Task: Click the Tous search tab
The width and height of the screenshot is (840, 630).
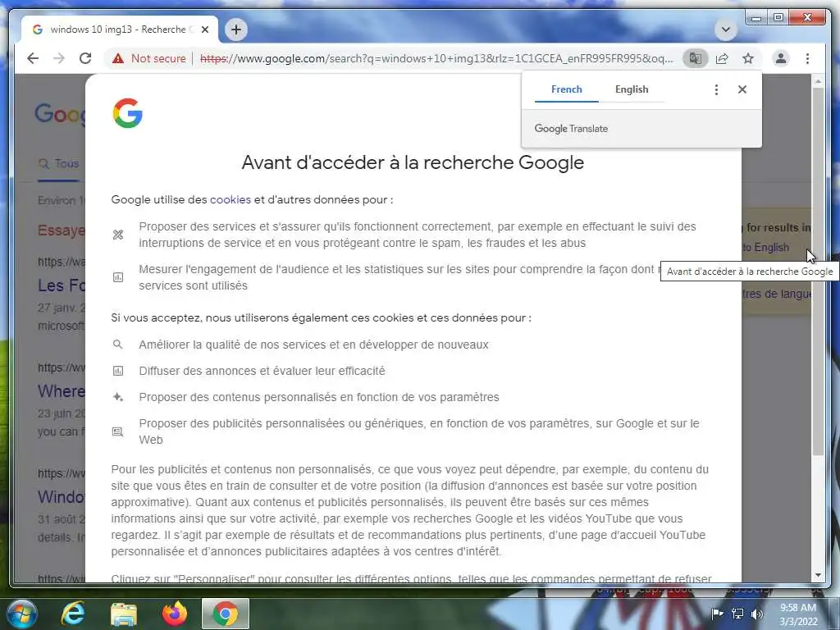Action: point(59,164)
